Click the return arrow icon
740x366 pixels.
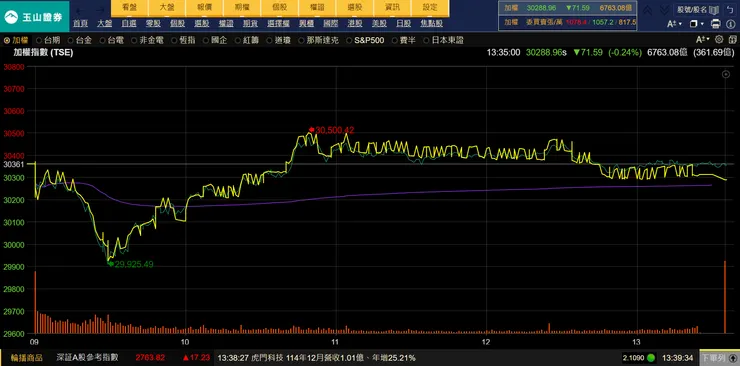coord(729,9)
